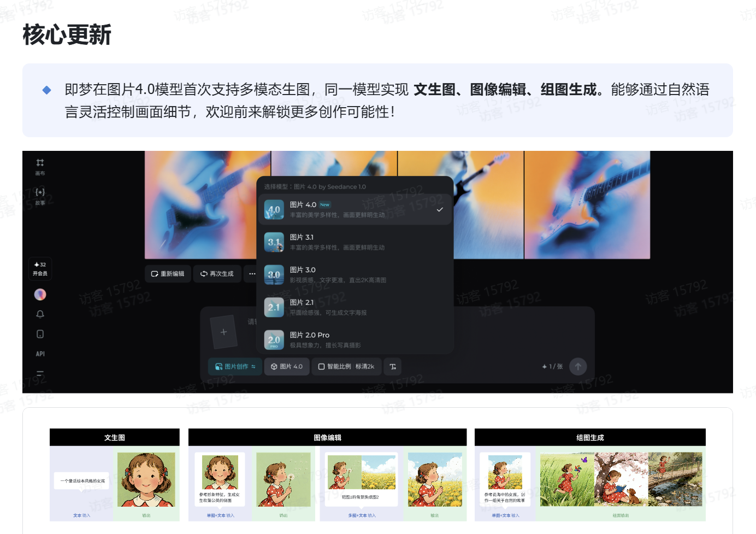Screen dimensions: 756x534
Task: Open the 智能比例 标清2k settings dropdown
Action: pos(346,366)
